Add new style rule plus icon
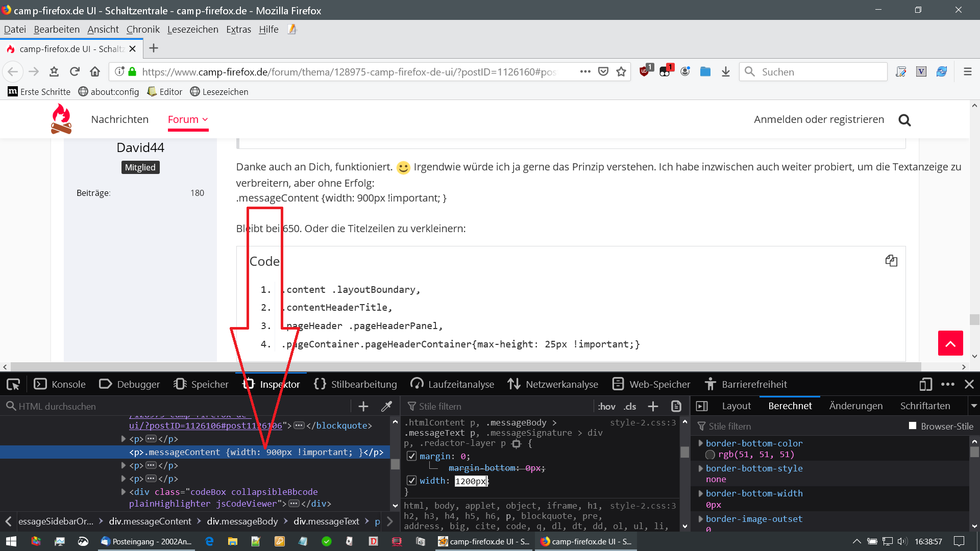Viewport: 980px width, 551px height. 653,406
